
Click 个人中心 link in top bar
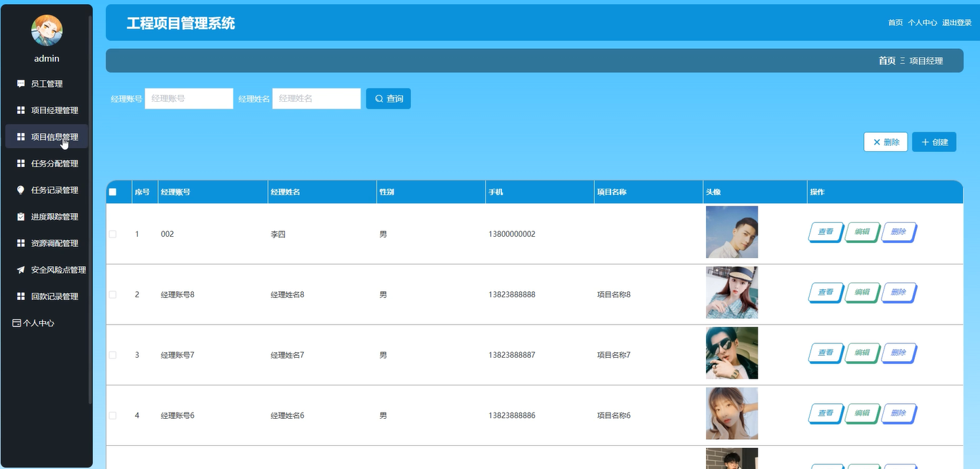(x=922, y=23)
